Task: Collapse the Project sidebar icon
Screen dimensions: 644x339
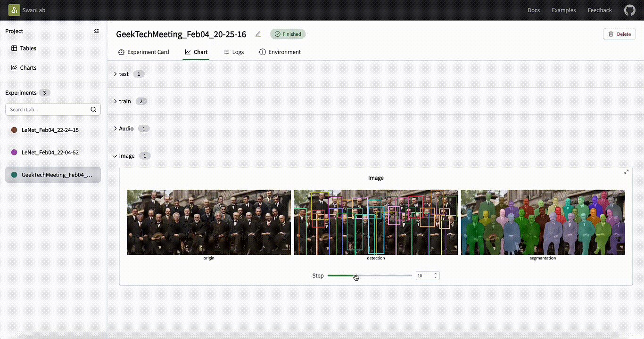Action: [97, 31]
